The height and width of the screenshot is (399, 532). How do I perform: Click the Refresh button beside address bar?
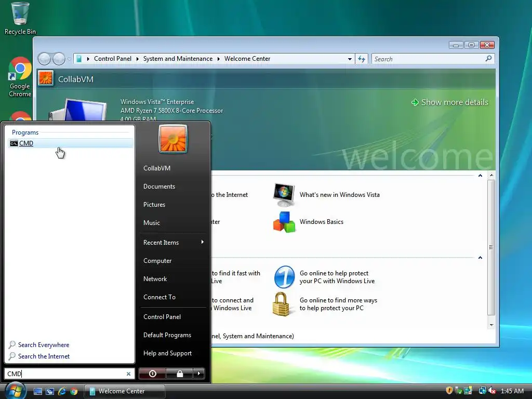click(x=362, y=59)
